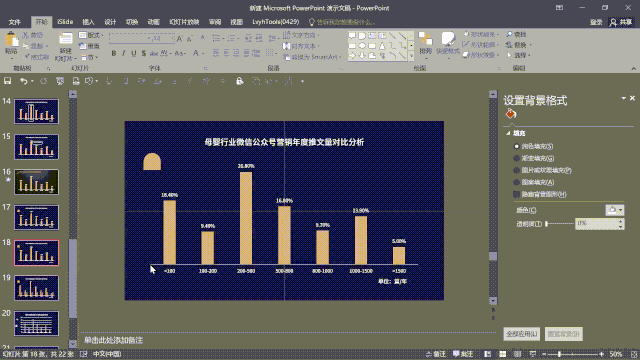
Task: Apply Italic formatting
Action: pyautogui.click(x=124, y=53)
